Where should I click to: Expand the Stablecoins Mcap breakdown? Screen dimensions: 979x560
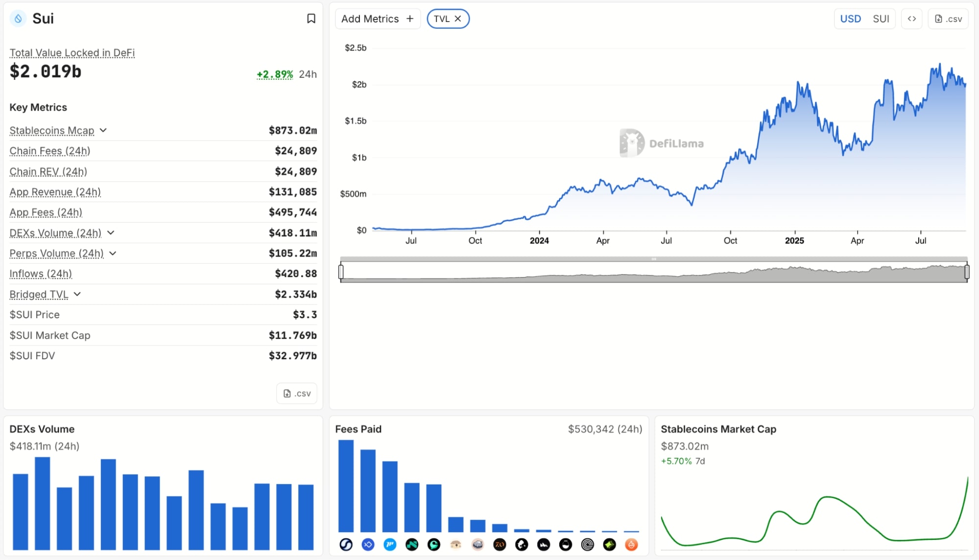click(103, 130)
